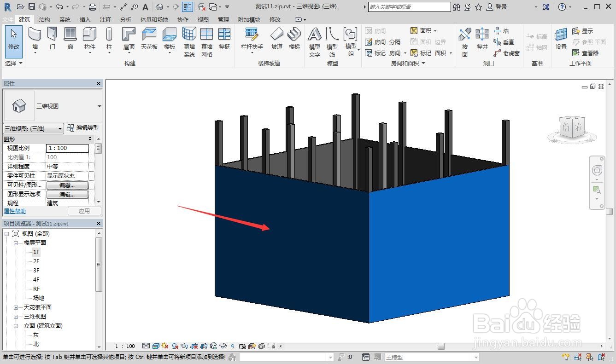Close the 属性 panel
Viewport: 616px width, 364px height.
(x=98, y=84)
